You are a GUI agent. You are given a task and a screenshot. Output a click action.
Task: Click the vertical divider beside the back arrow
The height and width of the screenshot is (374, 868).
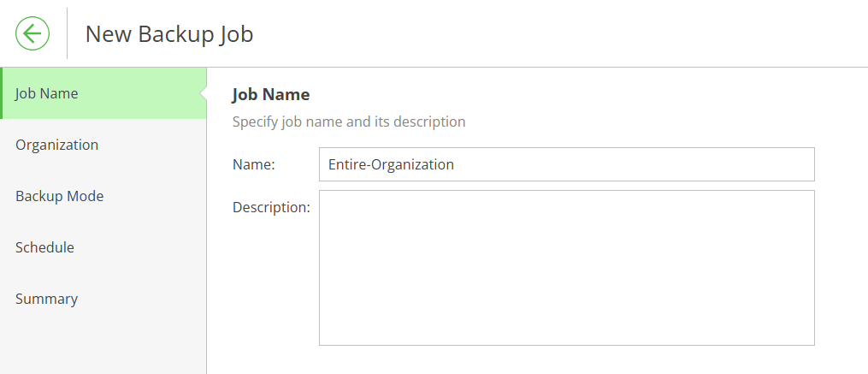tap(67, 33)
